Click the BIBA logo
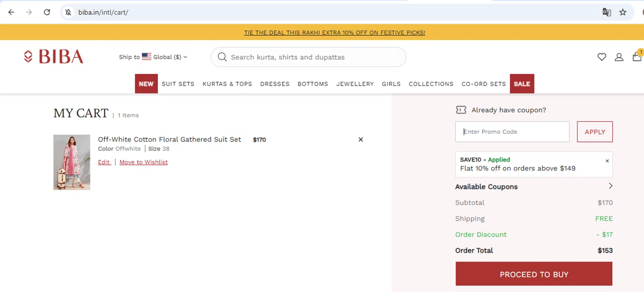The width and height of the screenshot is (644, 292). tap(54, 57)
